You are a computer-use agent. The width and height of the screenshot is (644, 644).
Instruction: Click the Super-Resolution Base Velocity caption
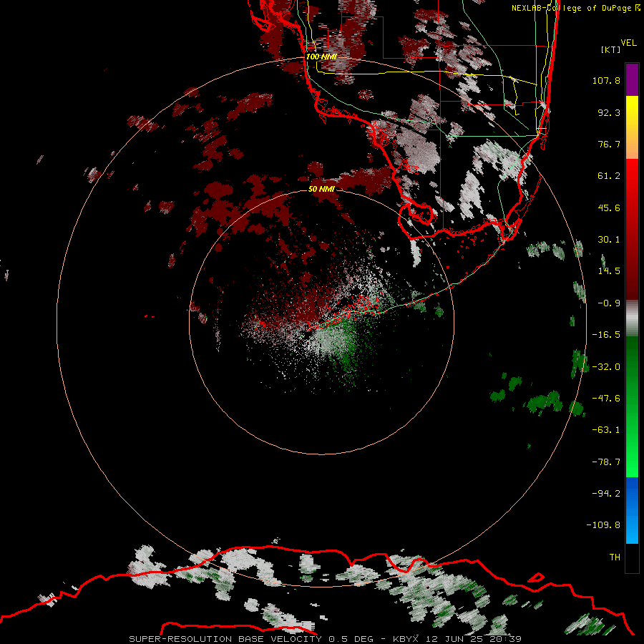point(326,639)
